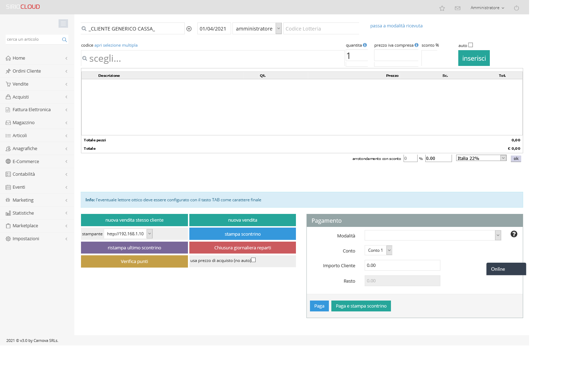
Task: Click ristampa ultimo scontrino button
Action: click(134, 248)
